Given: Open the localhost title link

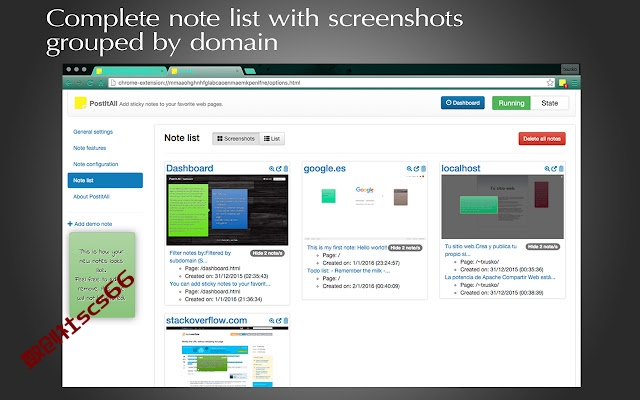Looking at the screenshot, I should 460,168.
